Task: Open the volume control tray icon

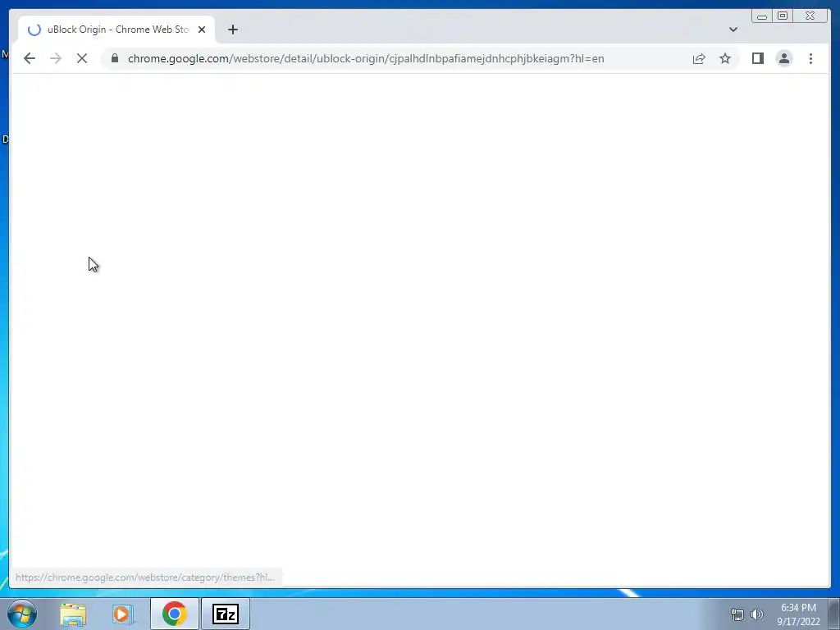Action: (x=756, y=614)
